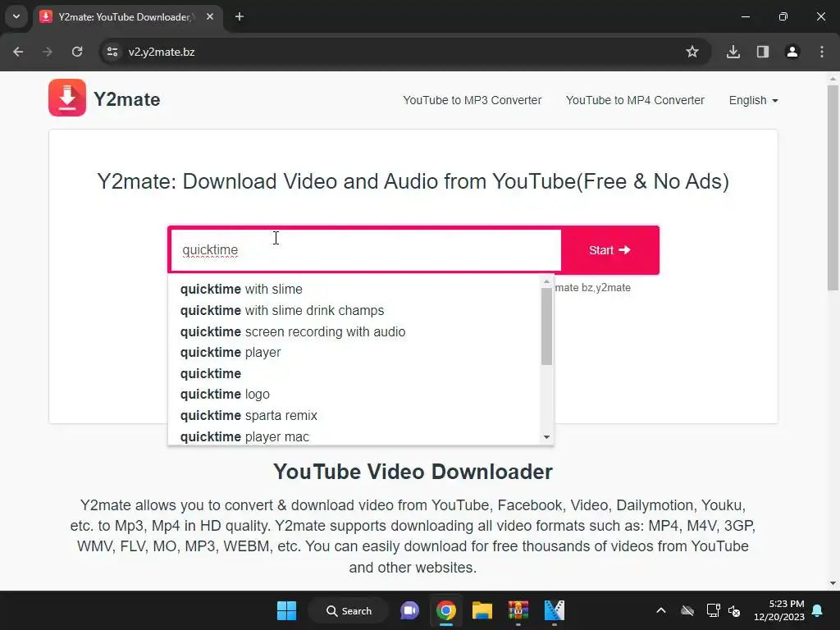Open Chrome side panel icon
Screen dimensions: 840x630
(x=763, y=52)
